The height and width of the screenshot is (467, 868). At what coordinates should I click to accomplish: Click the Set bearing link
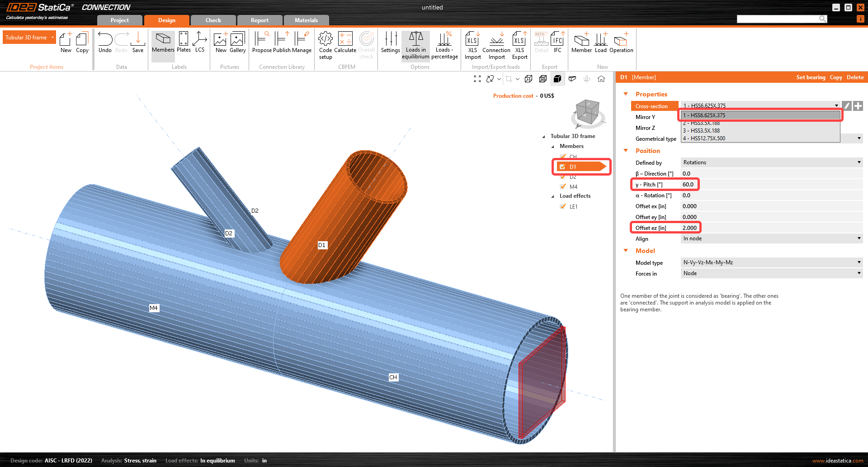pos(811,77)
